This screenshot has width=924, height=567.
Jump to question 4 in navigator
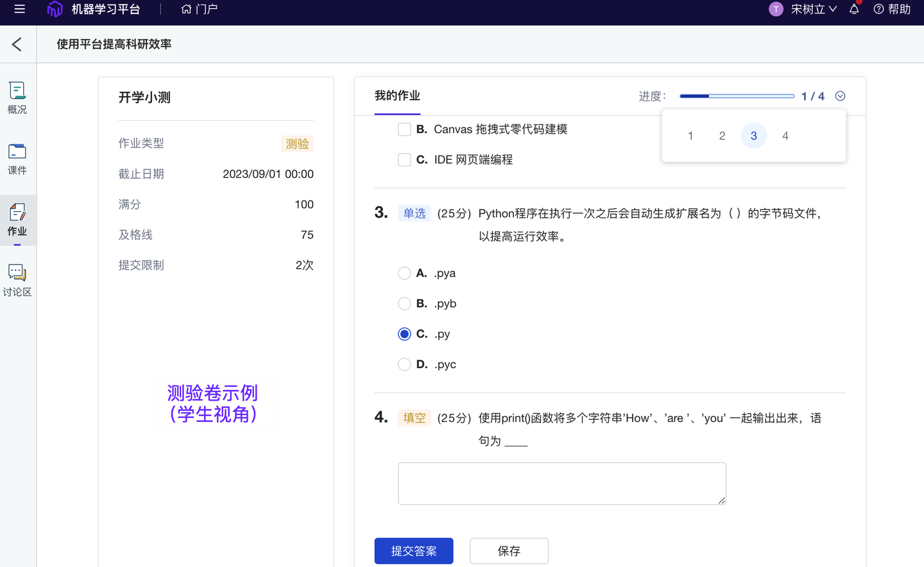point(785,136)
